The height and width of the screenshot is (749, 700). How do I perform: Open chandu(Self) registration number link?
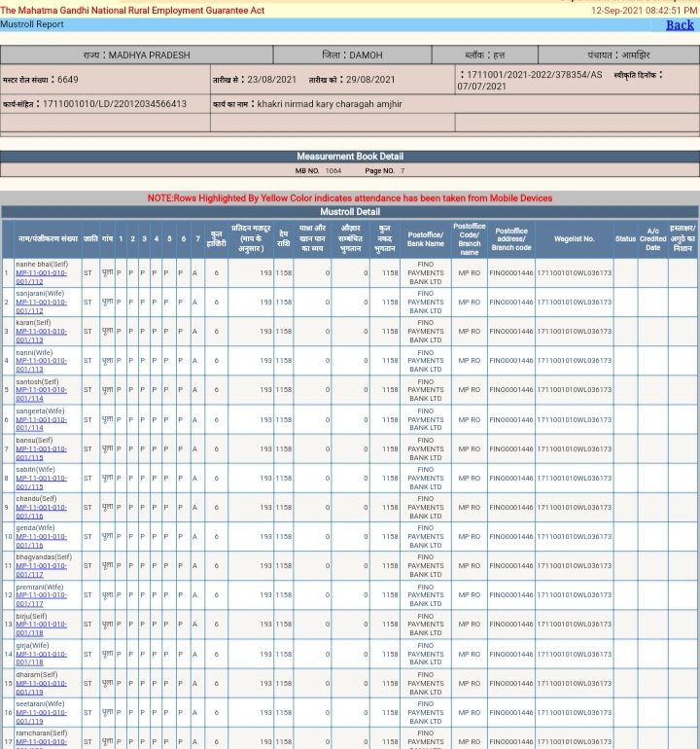point(41,512)
